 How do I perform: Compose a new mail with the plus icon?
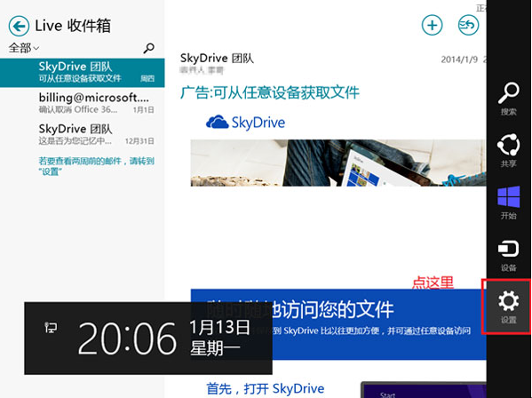(432, 25)
